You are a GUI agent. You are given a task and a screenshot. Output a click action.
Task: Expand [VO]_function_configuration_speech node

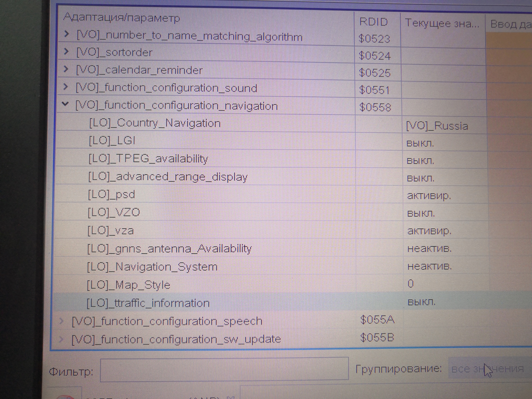(62, 321)
